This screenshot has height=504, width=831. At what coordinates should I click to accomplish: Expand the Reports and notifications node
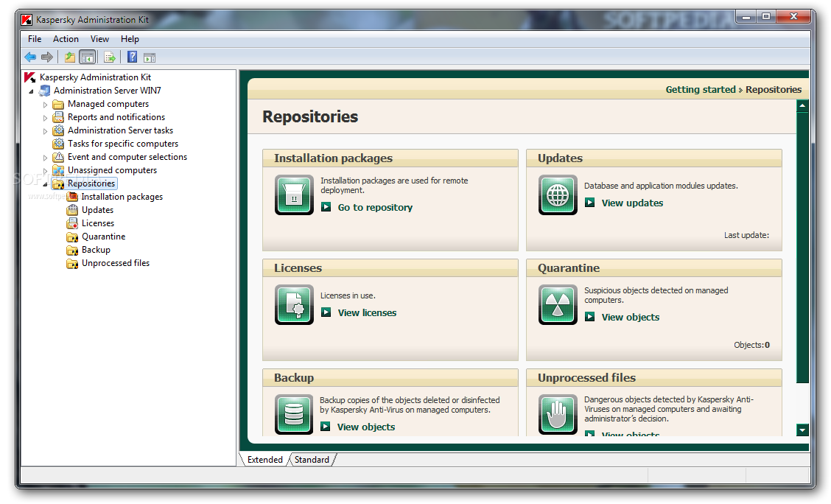pos(45,118)
